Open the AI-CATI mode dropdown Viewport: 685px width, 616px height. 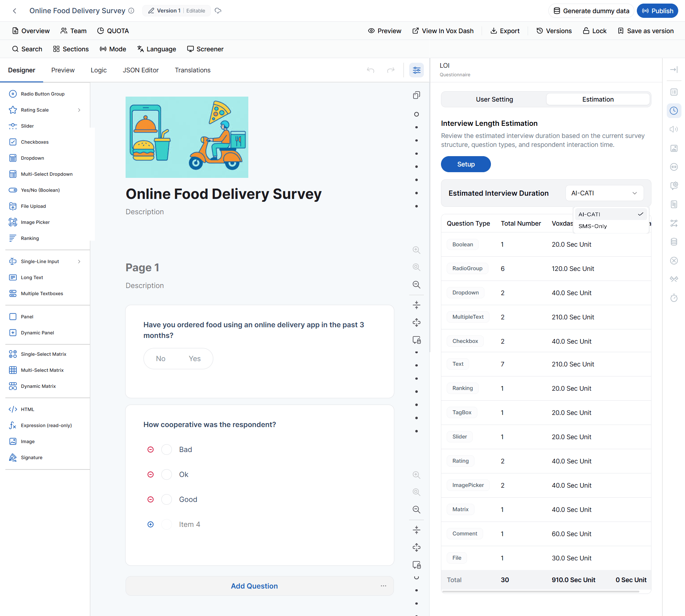604,193
